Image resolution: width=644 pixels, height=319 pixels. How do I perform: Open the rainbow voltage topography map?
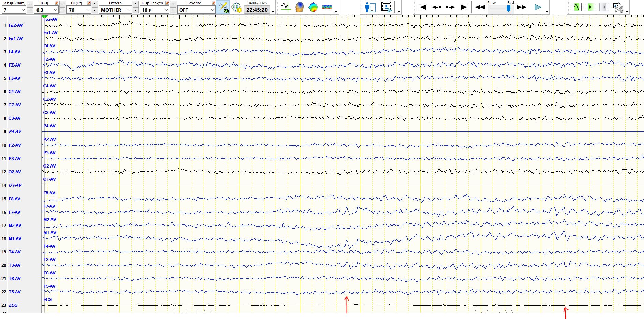pos(313,7)
